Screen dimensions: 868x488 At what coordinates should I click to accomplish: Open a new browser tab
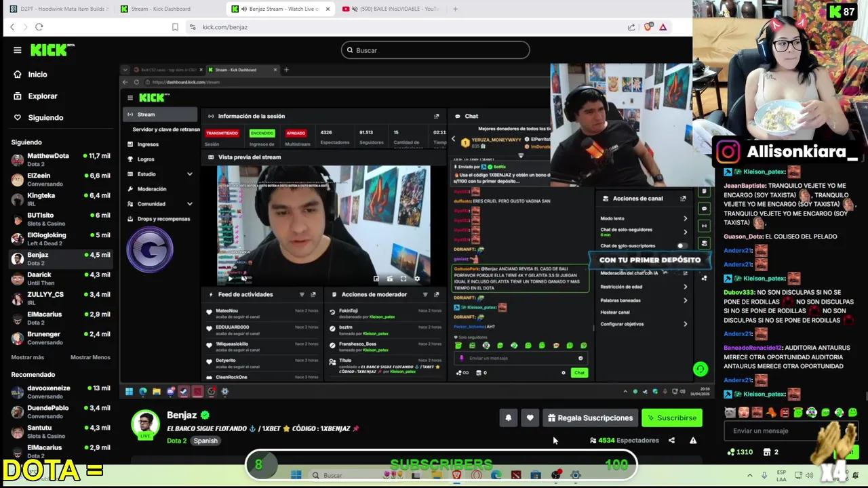coord(455,9)
